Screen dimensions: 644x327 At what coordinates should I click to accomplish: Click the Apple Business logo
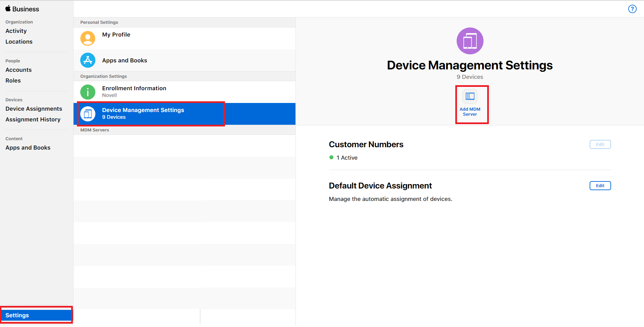pos(22,9)
